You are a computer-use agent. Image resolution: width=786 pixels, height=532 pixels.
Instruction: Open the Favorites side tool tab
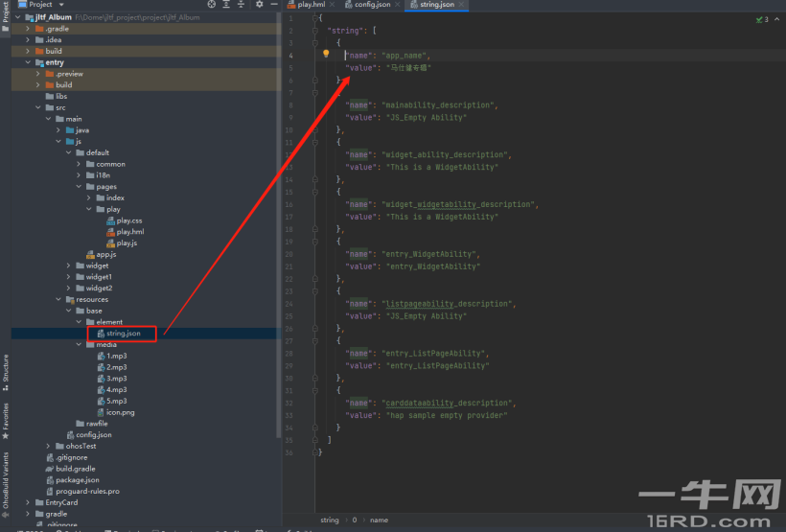tap(6, 421)
